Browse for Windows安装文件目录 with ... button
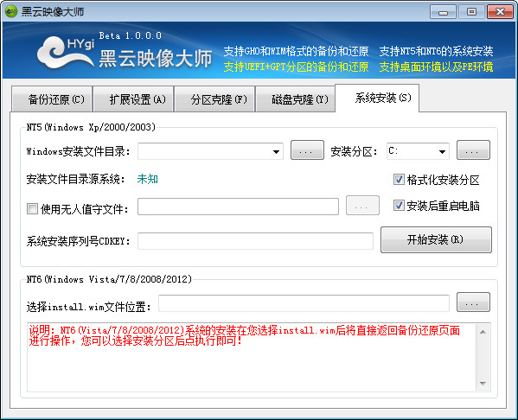518x420 pixels. click(307, 150)
